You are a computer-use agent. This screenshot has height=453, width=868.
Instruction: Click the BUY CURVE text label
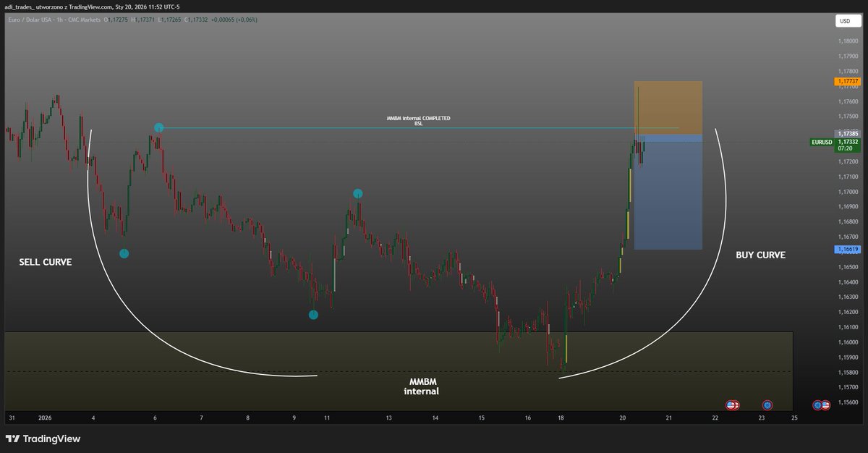760,255
